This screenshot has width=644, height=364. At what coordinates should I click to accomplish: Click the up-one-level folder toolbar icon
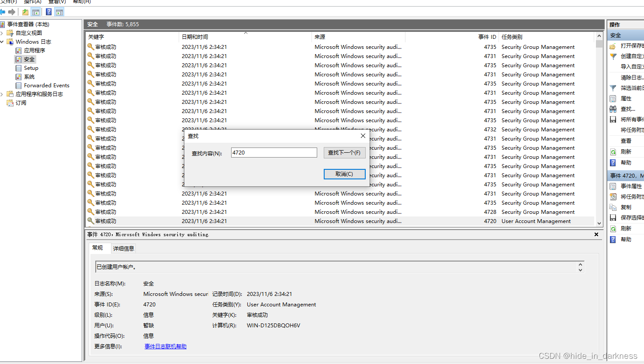pos(25,12)
